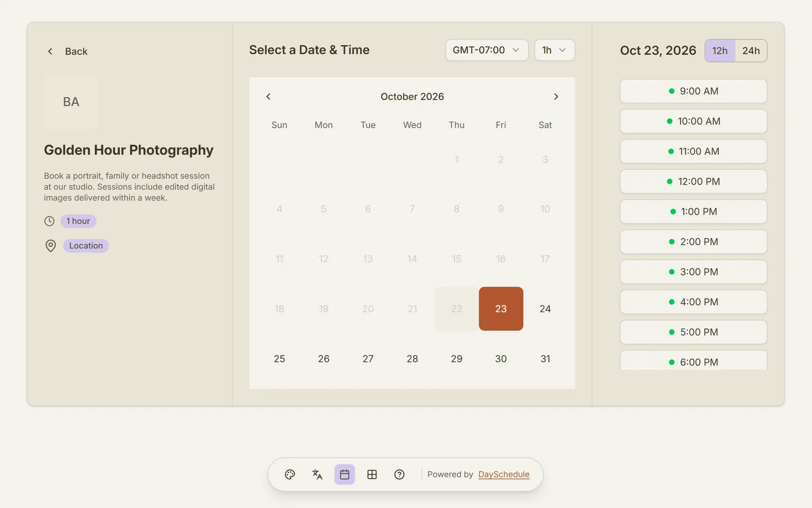The height and width of the screenshot is (508, 812).
Task: Select the 9:00 AM time slot
Action: click(694, 91)
